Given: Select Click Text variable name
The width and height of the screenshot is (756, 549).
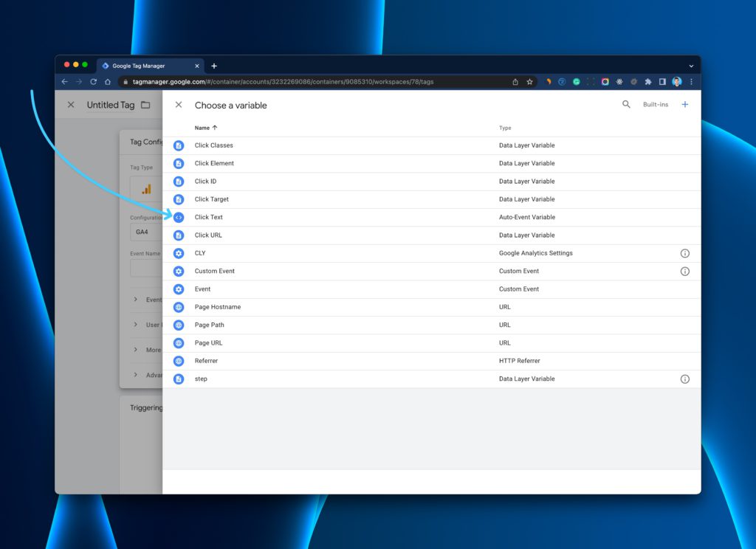Looking at the screenshot, I should point(208,217).
